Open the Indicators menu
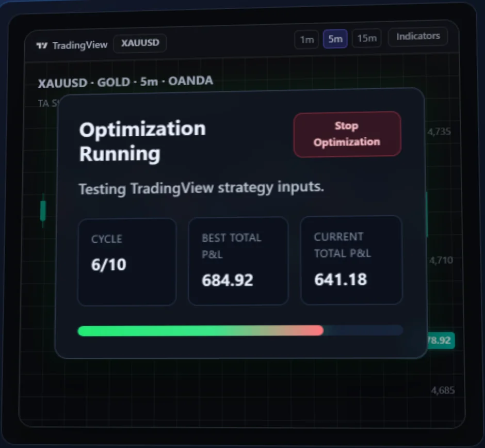The image size is (485, 448). pos(418,37)
